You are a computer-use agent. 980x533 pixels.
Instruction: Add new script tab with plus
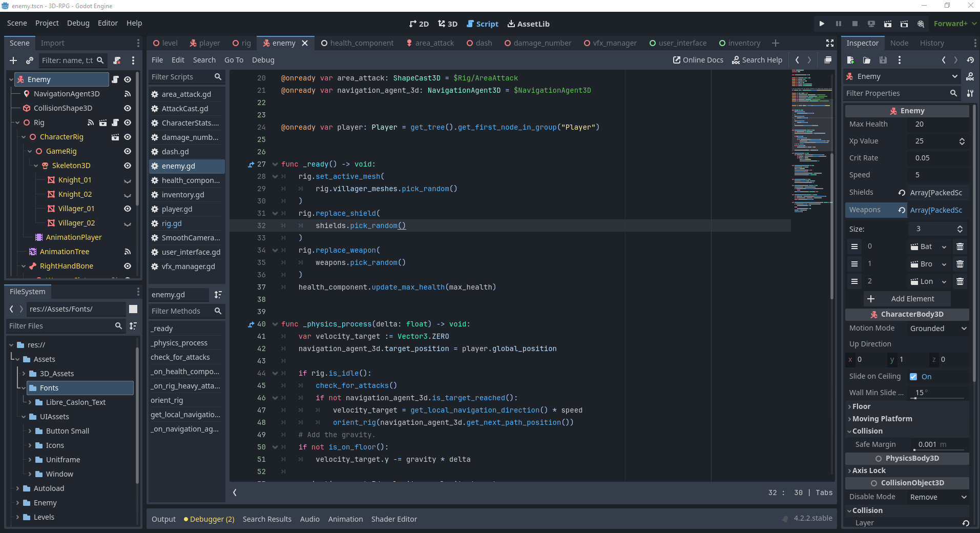776,43
